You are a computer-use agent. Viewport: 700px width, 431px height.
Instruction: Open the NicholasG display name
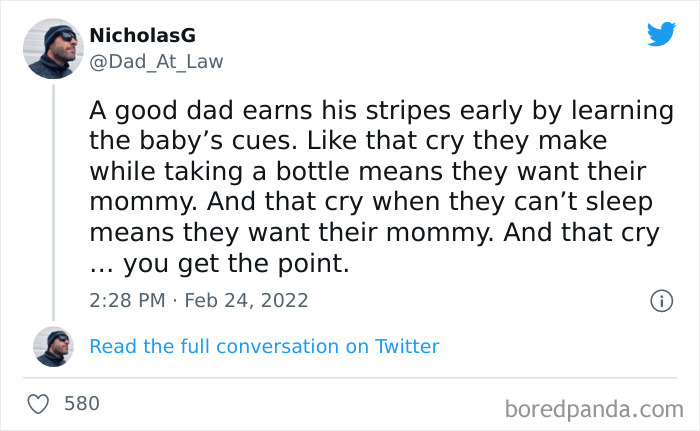point(143,35)
